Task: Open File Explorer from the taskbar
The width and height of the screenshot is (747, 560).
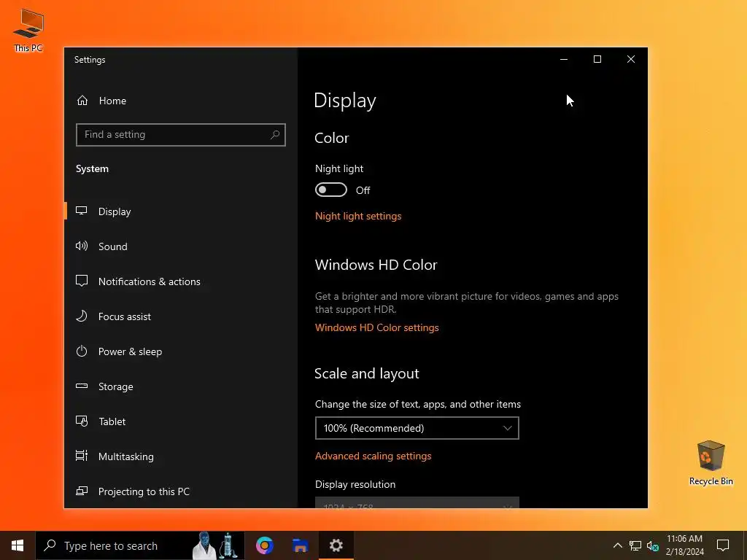Action: point(300,545)
